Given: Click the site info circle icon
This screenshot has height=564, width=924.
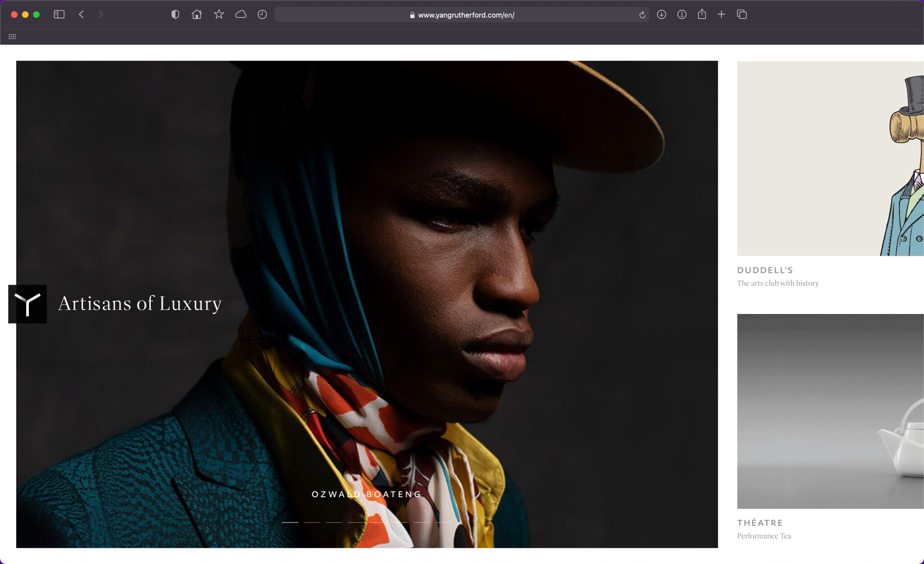Looking at the screenshot, I should (x=682, y=14).
